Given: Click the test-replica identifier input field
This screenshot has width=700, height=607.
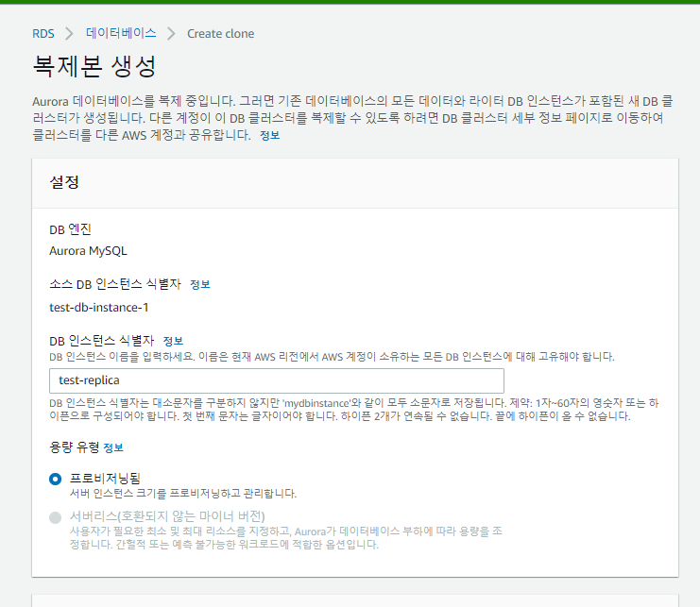Looking at the screenshot, I should (x=277, y=380).
